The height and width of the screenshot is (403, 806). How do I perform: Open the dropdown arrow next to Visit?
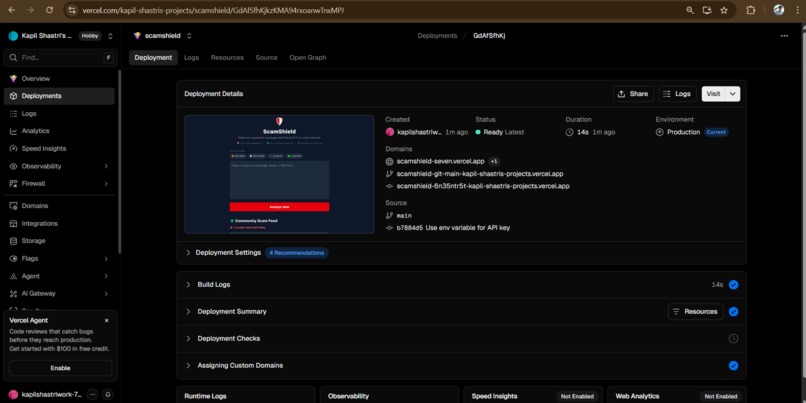[x=733, y=94]
